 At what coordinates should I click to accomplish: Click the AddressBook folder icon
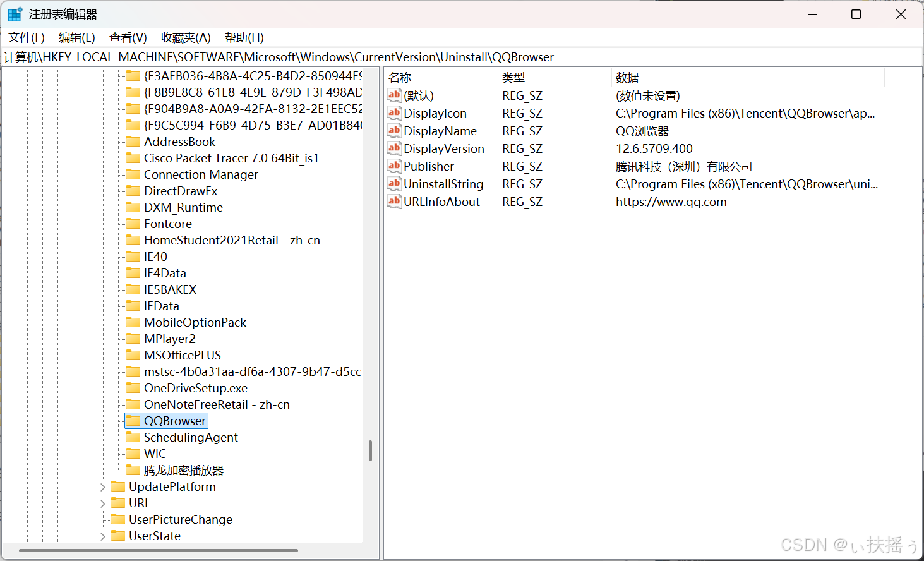click(133, 142)
